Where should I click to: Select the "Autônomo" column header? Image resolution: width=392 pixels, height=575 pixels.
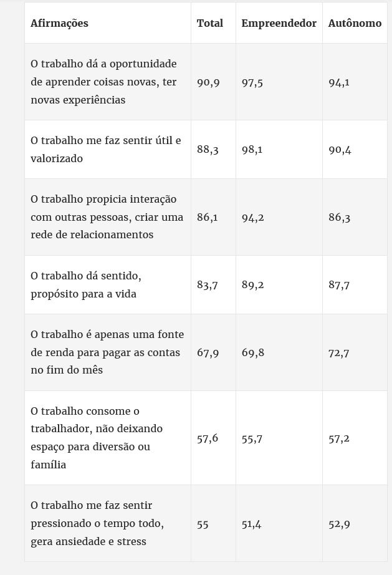pos(355,23)
